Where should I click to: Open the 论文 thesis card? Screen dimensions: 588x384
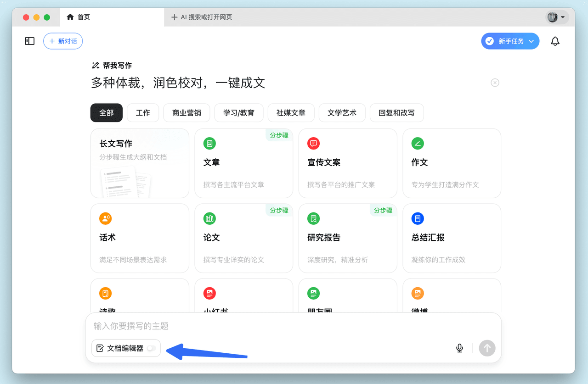pyautogui.click(x=243, y=238)
